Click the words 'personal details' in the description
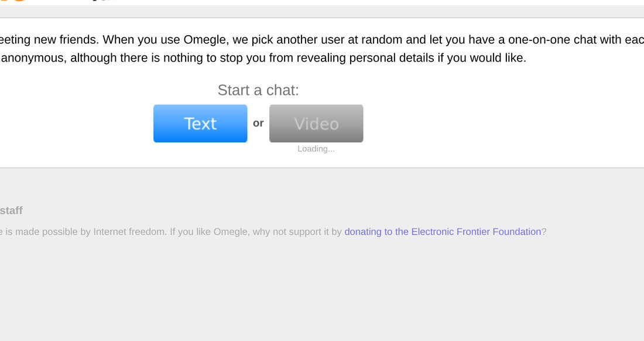Image resolution: width=644 pixels, height=341 pixels. tap(392, 58)
